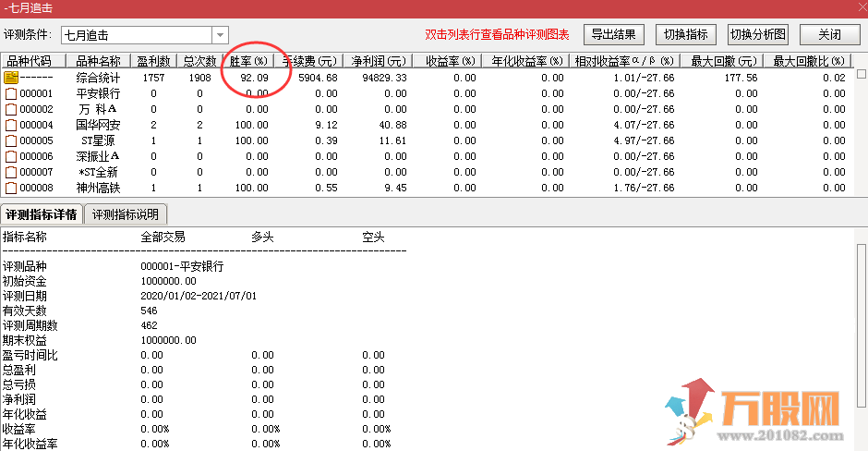Click the 2020/01/02-2021/07/01 date range
Image resolution: width=868 pixels, height=451 pixels.
pyautogui.click(x=199, y=296)
